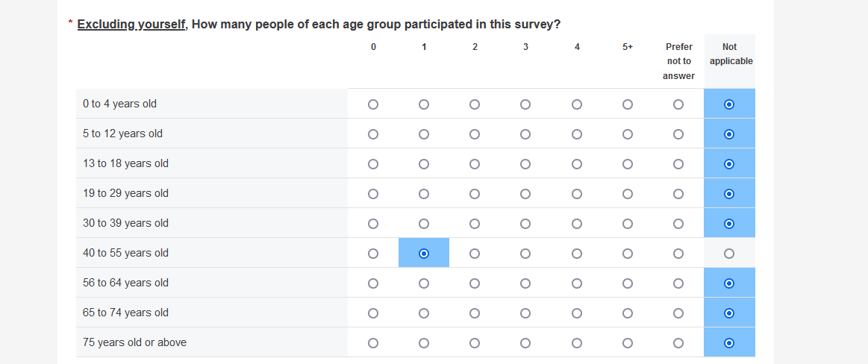Select 2 for 13 to 18 years old

[x=475, y=164]
